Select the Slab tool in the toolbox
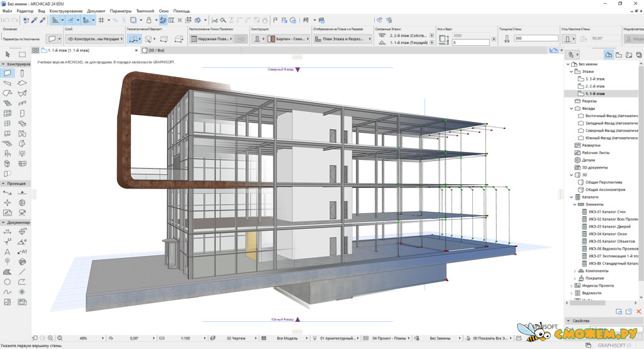644x349 pixels. [x=22, y=84]
